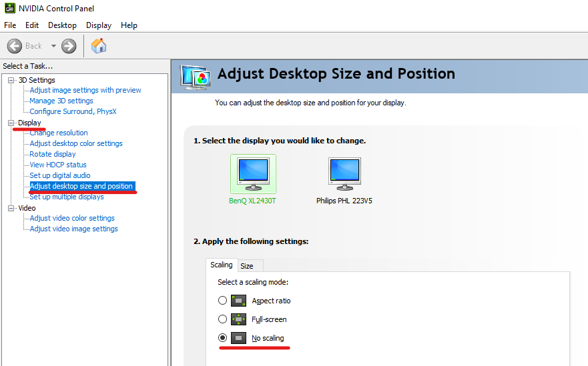The image size is (588, 366).
Task: Select the No scaling radio button
Action: click(x=222, y=338)
